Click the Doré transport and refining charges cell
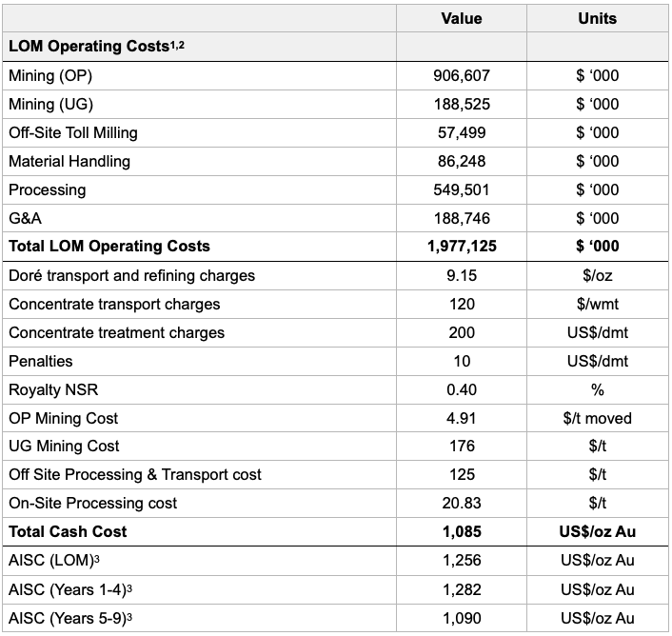672x636 pixels. (x=131, y=276)
